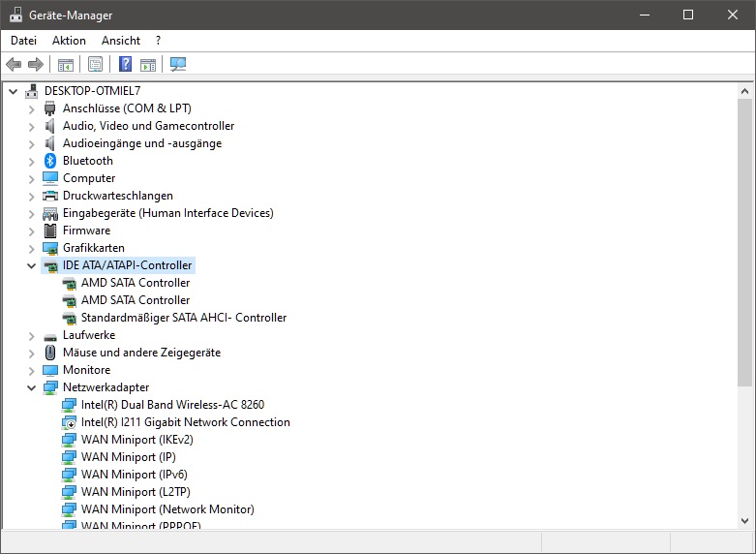
Task: Select the mouse icon for Mäuse und andere Zeigegeräte
Action: tap(50, 353)
